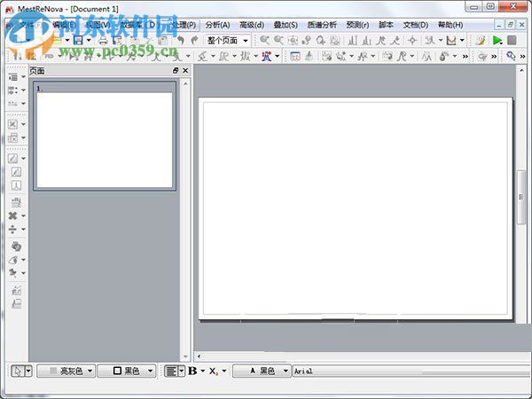Select page 1 thumbnail in 页面 panel
This screenshot has height=399, width=532.
[x=105, y=136]
